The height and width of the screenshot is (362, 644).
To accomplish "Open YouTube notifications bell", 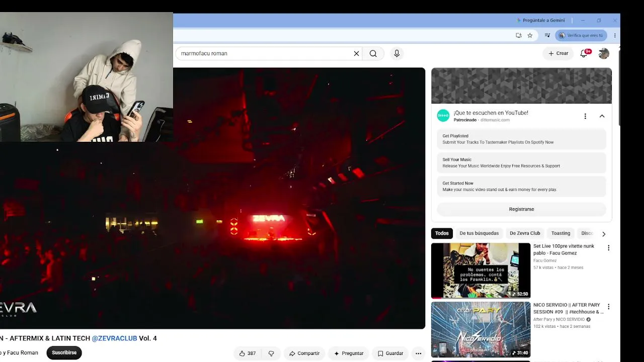I will (584, 53).
